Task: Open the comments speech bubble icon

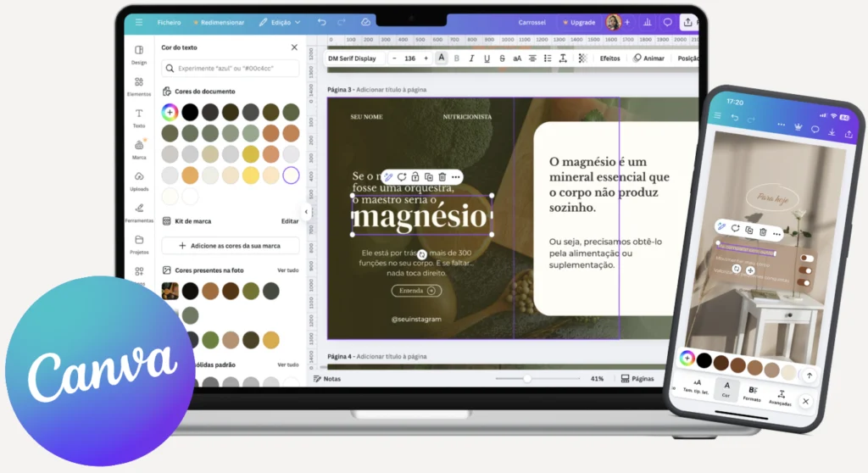Action: [x=667, y=22]
